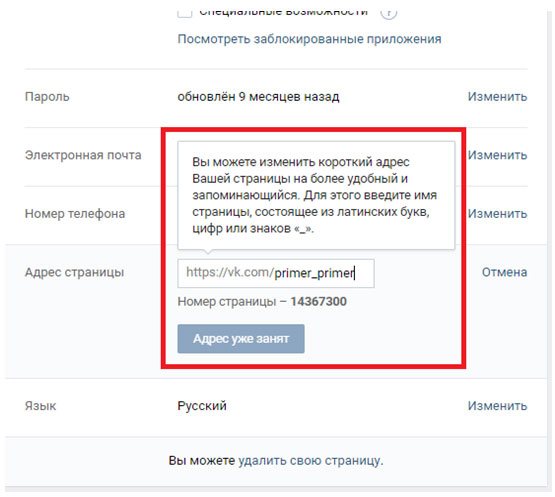This screenshot has height=497, width=555.
Task: Select page number 14367300
Action: tap(319, 302)
